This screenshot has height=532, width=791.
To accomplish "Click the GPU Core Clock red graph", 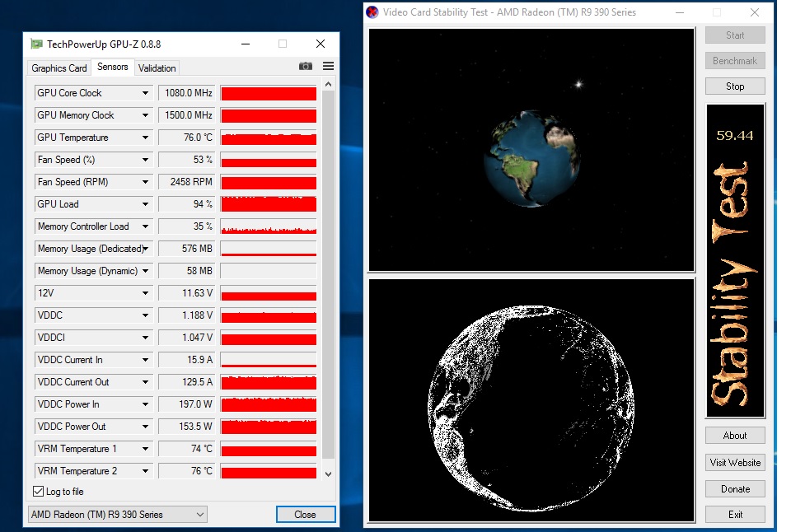I will coord(269,93).
